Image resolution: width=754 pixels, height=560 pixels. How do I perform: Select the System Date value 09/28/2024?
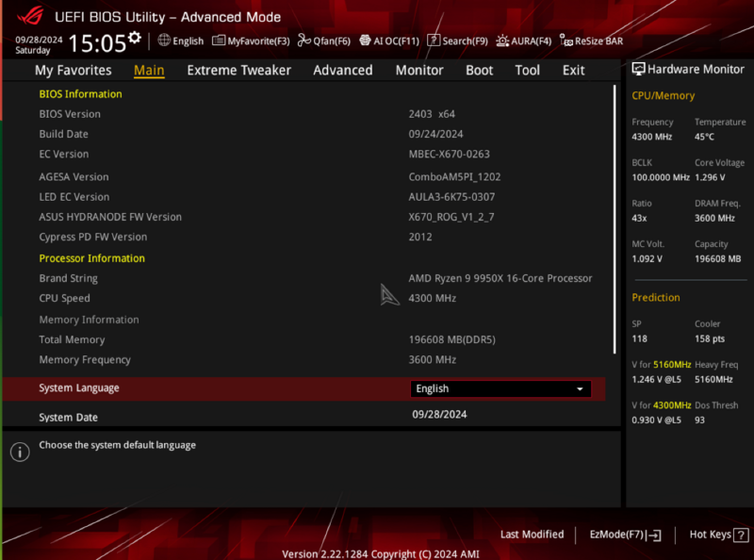[x=439, y=415]
